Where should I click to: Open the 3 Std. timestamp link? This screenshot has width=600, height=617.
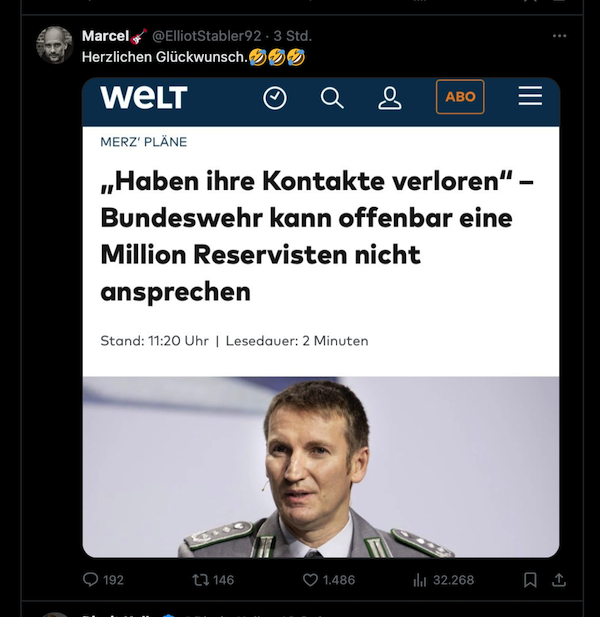(x=292, y=36)
